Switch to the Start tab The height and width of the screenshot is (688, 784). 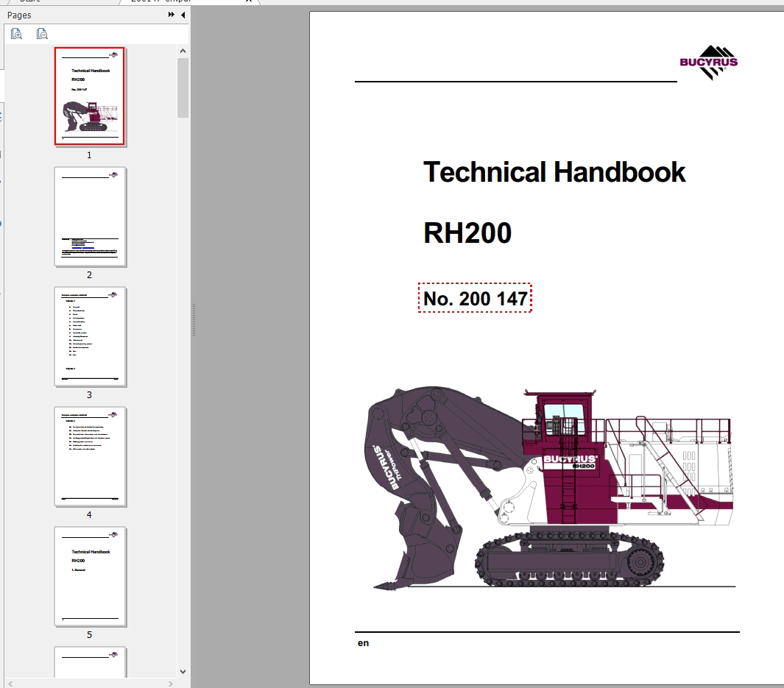point(29,1)
